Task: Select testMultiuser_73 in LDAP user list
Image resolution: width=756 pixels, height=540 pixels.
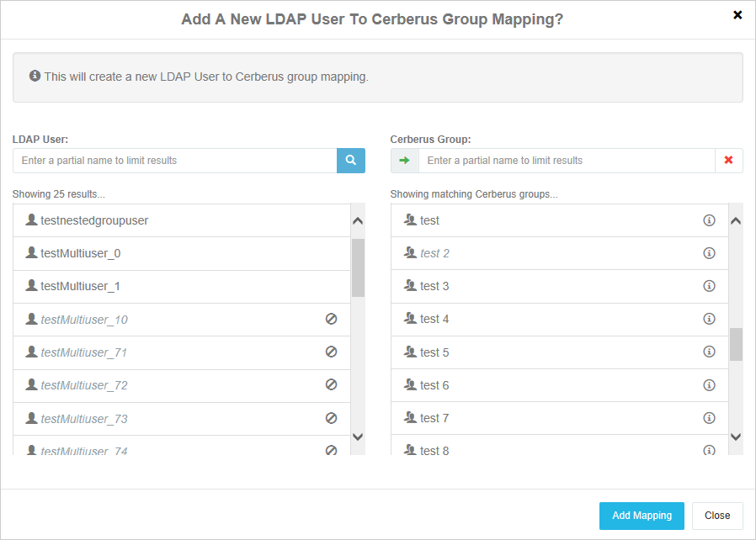Action: click(x=182, y=419)
